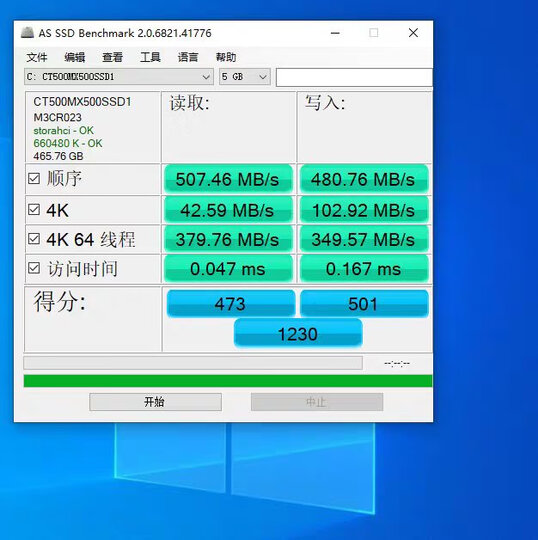
Task: Maximize the AS SSD Benchmark window
Action: click(x=374, y=33)
